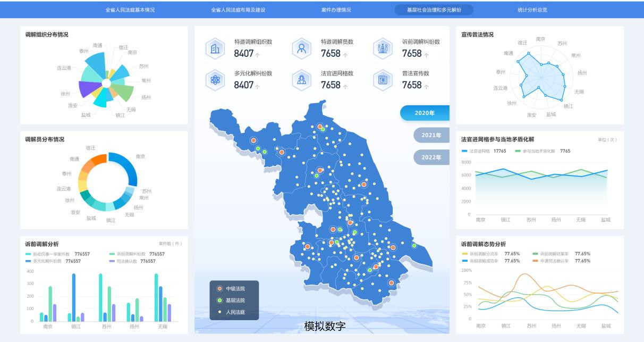644x342 pixels.
Task: Click the 新收民事一审案件数 legend color swatch
Action: 29,254
